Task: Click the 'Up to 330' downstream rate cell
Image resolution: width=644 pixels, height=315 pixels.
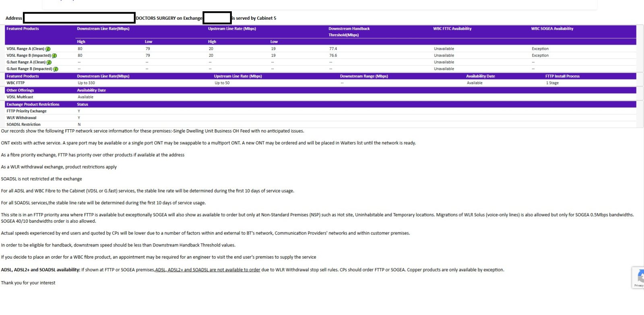Action: click(x=86, y=83)
